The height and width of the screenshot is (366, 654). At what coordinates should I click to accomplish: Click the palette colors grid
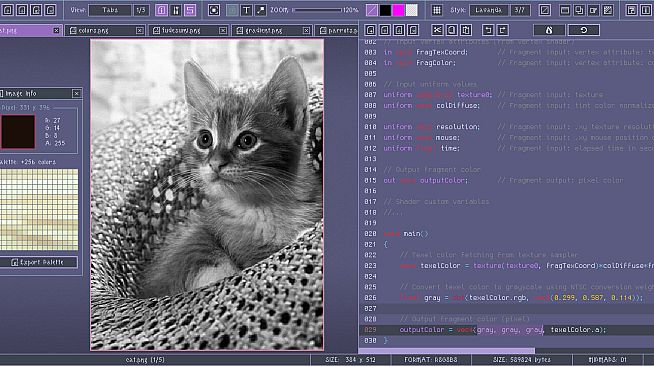click(39, 210)
